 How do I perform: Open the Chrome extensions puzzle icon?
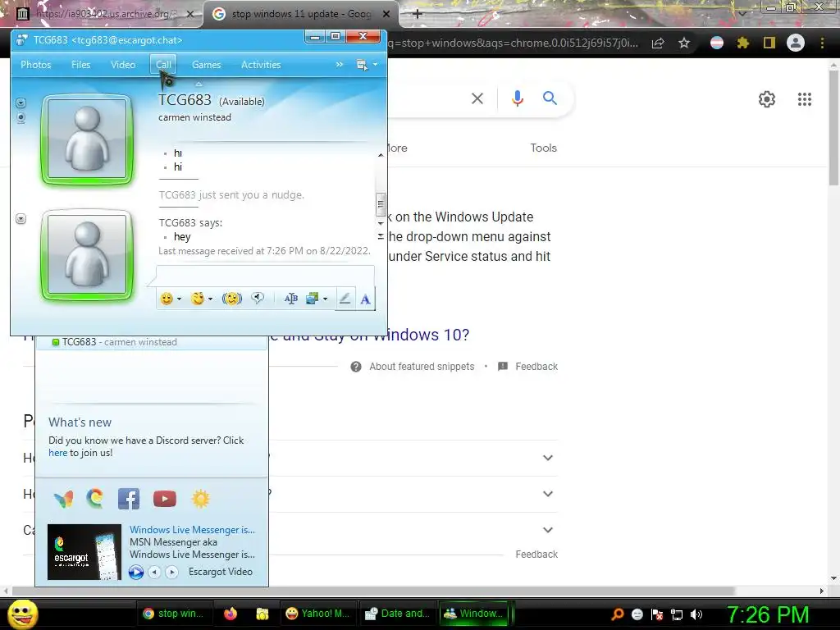point(742,43)
